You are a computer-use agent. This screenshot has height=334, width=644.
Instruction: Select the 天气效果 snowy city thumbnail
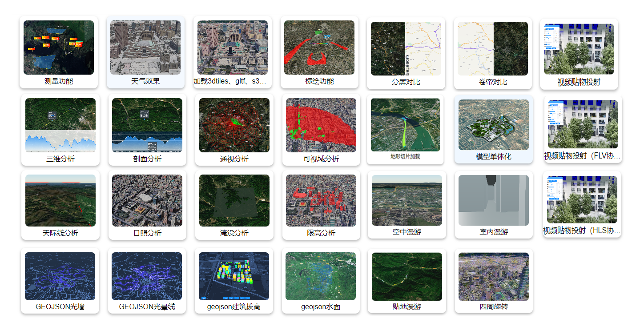(x=145, y=48)
